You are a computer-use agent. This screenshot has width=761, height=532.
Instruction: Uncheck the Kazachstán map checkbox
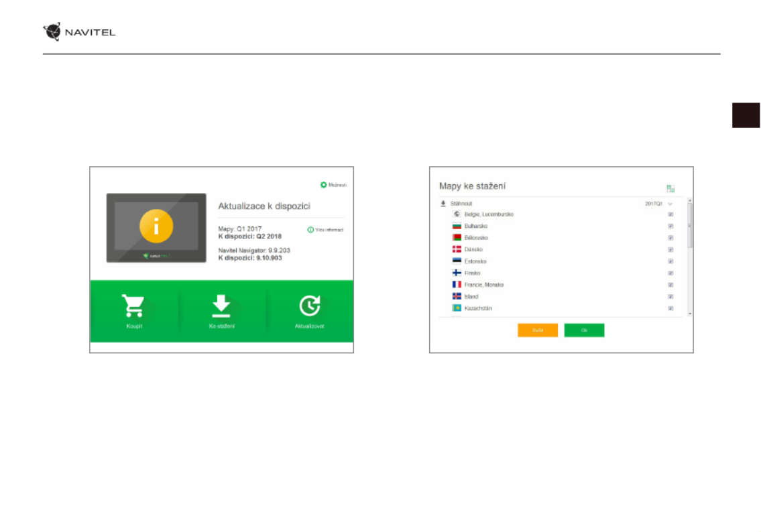[x=670, y=308]
